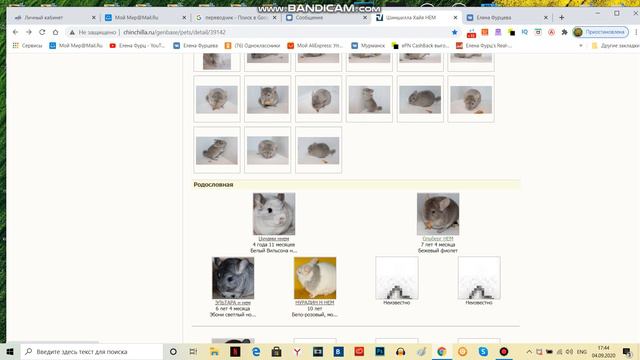The height and width of the screenshot is (360, 640).
Task: Open the Мурманск bookmark
Action: pyautogui.click(x=368, y=46)
